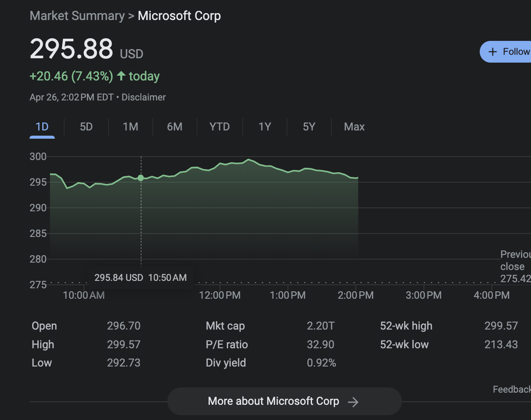Screen dimensions: 531x420
Task: Click the plus icon on the Follow button
Action: [x=492, y=51]
